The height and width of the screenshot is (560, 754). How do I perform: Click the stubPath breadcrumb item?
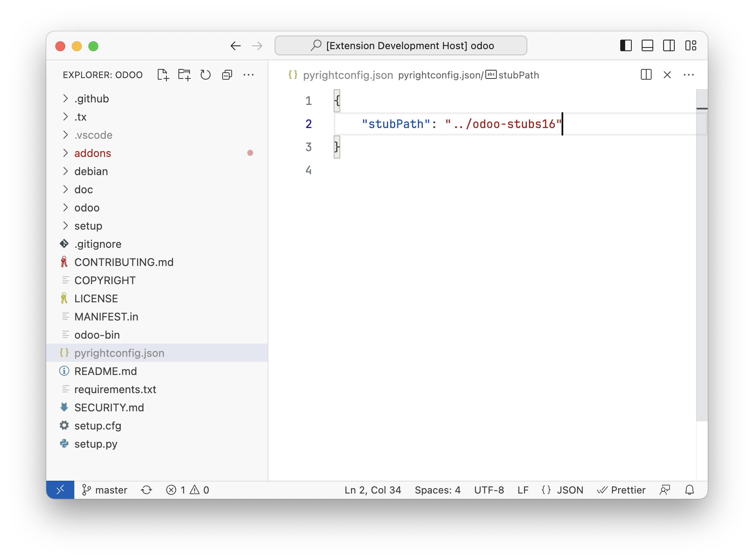519,75
